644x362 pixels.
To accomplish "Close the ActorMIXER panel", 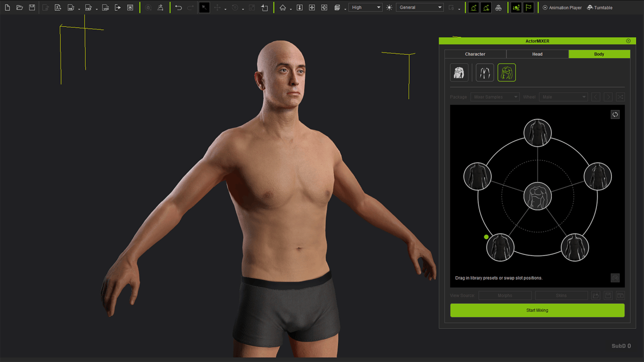I will click(x=628, y=41).
